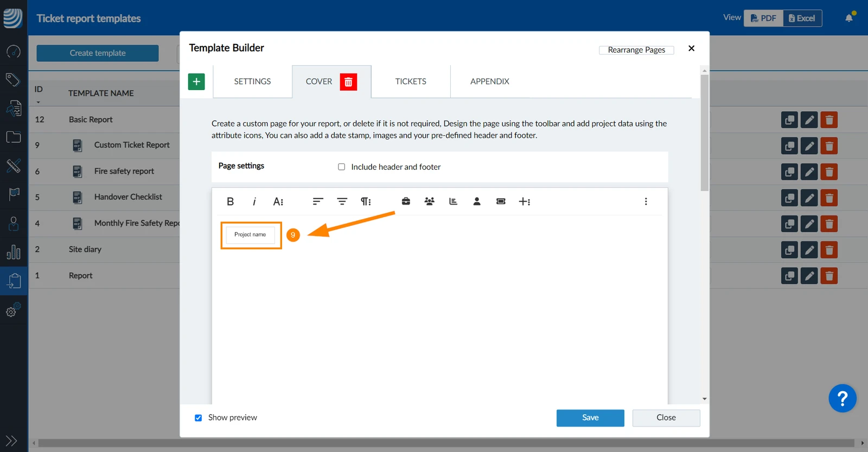Insert project attribute using briefcase icon
The width and height of the screenshot is (868, 452).
(406, 201)
